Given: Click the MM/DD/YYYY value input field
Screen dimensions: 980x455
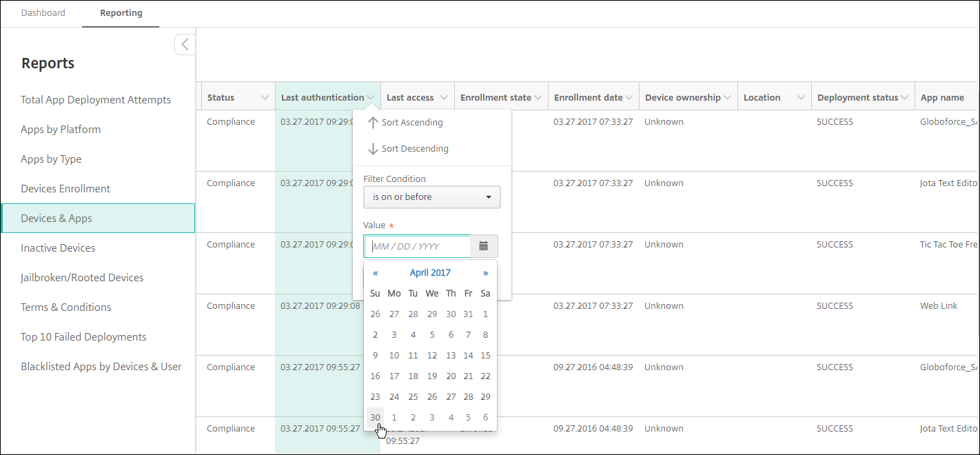Looking at the screenshot, I should [x=418, y=246].
